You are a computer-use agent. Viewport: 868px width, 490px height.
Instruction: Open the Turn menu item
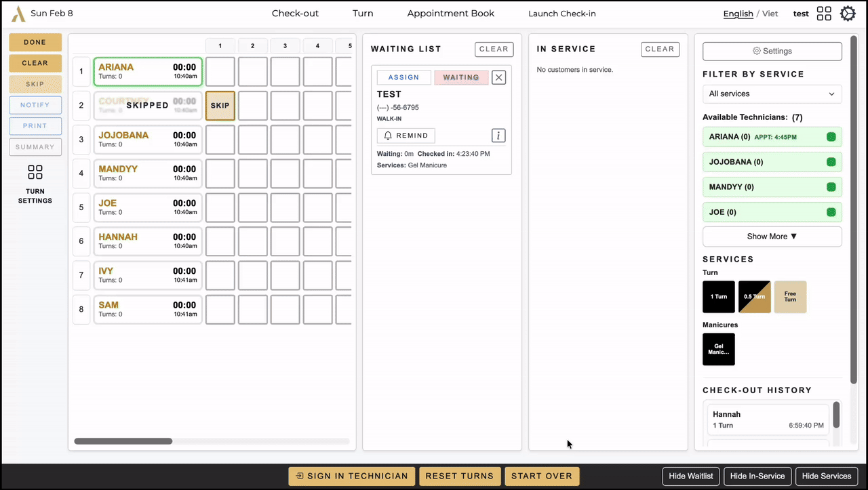point(363,13)
